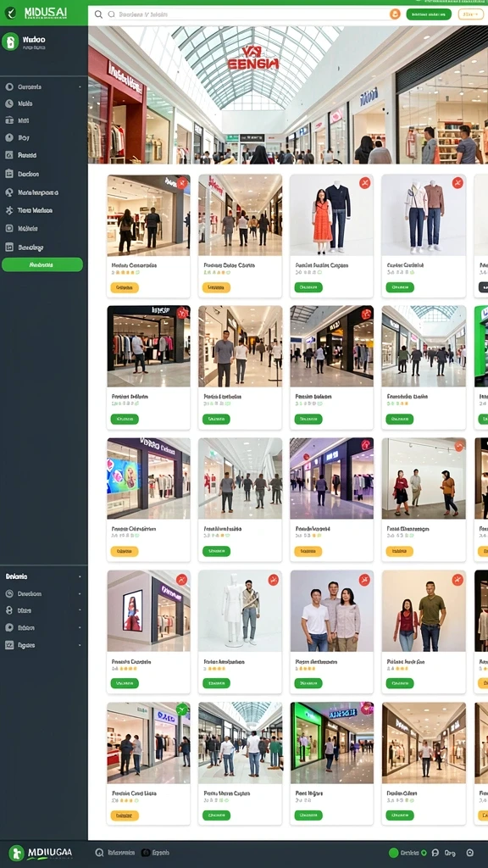Open the woman in orange dress thumbnail

coord(331,215)
